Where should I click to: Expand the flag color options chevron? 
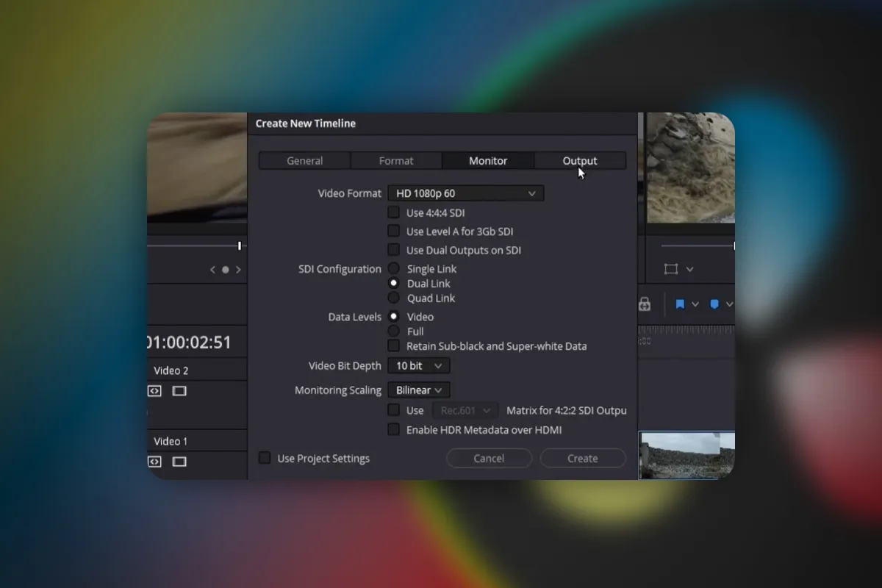coord(695,304)
